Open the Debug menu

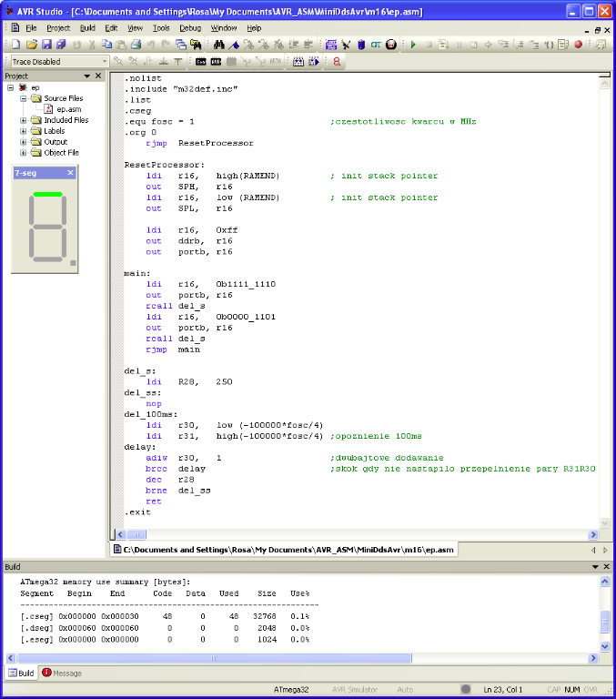pyautogui.click(x=190, y=28)
